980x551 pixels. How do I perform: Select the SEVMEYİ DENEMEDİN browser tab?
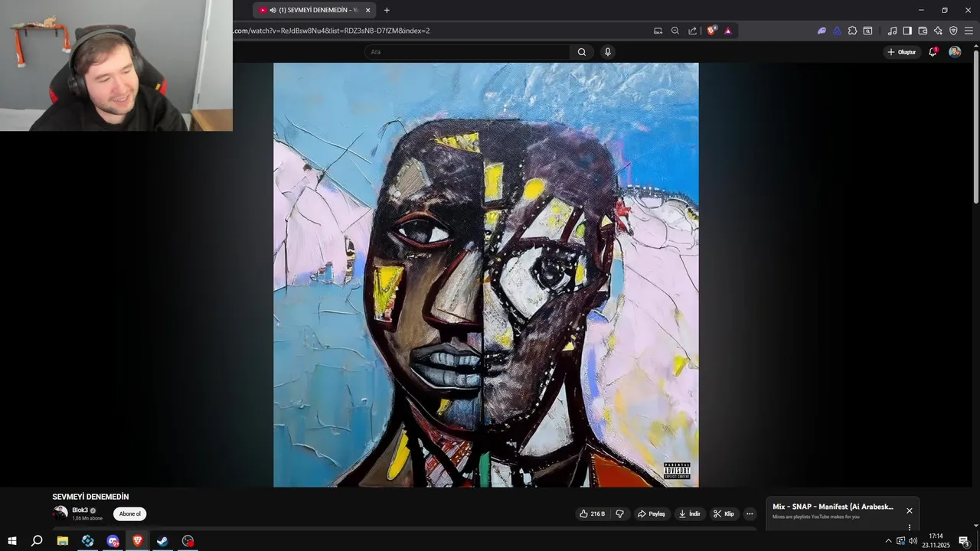tap(314, 10)
